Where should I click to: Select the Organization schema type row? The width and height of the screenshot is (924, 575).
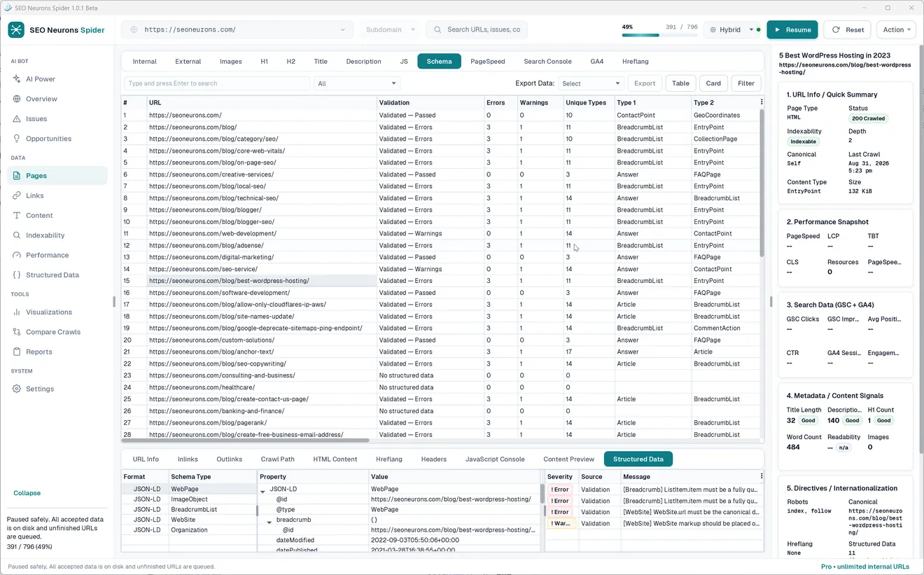click(x=190, y=530)
